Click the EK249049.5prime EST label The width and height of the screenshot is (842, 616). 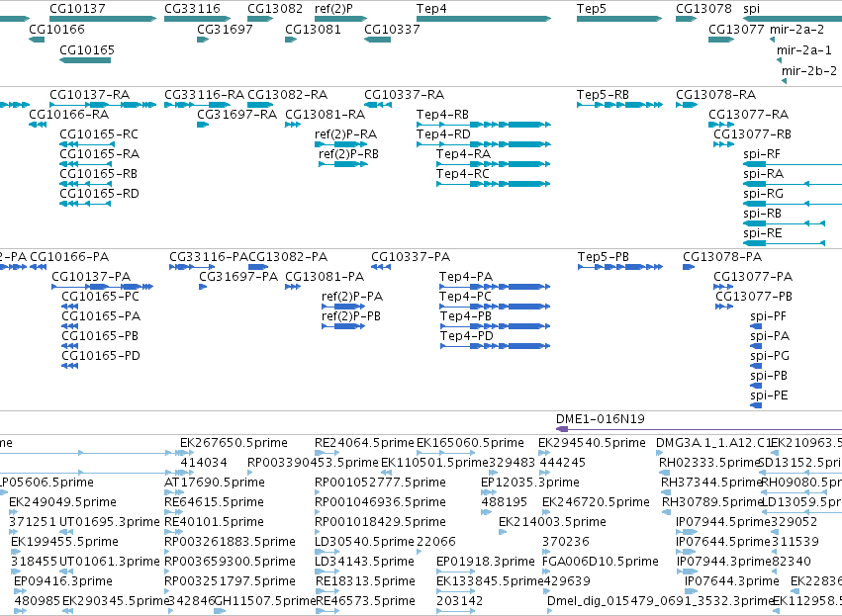pyautogui.click(x=62, y=501)
